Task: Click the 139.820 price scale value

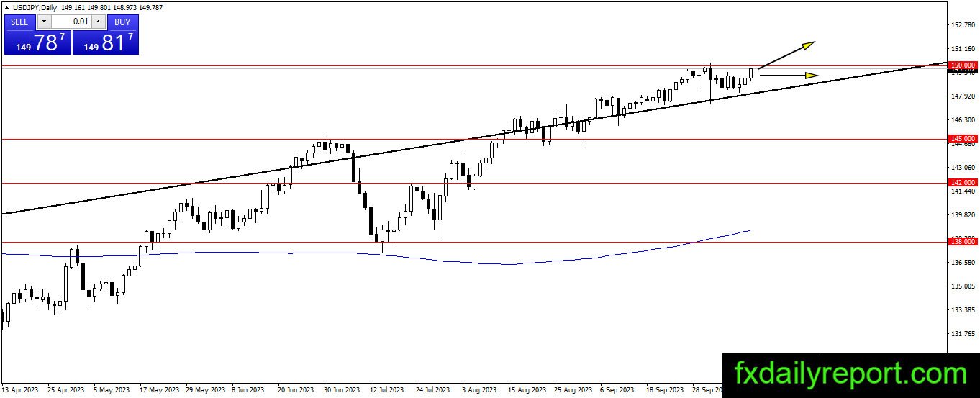Action: pos(963,215)
